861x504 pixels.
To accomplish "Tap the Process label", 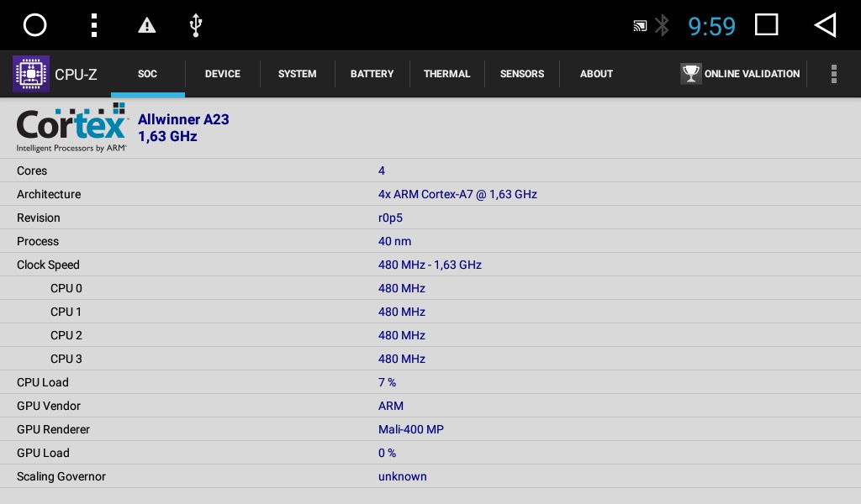I will point(38,241).
